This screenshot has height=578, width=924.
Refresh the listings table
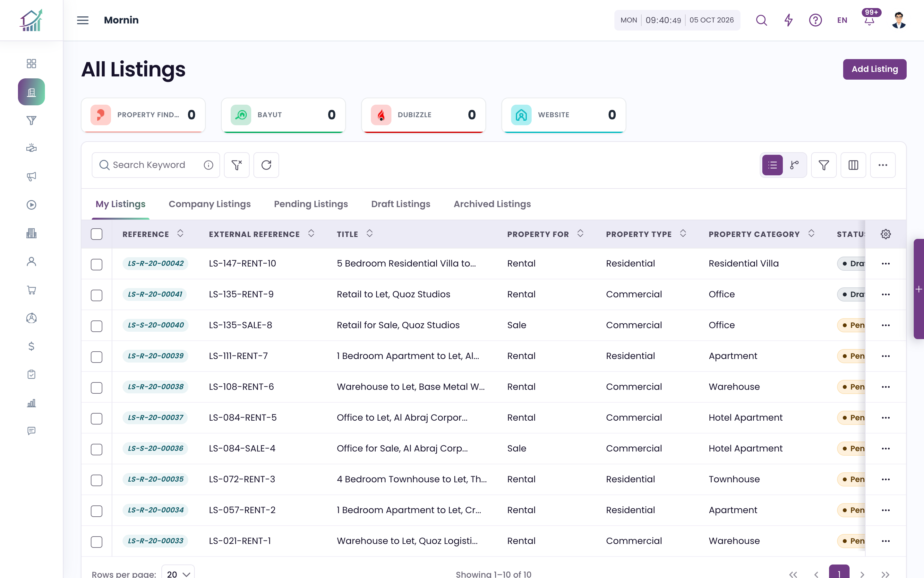point(266,165)
